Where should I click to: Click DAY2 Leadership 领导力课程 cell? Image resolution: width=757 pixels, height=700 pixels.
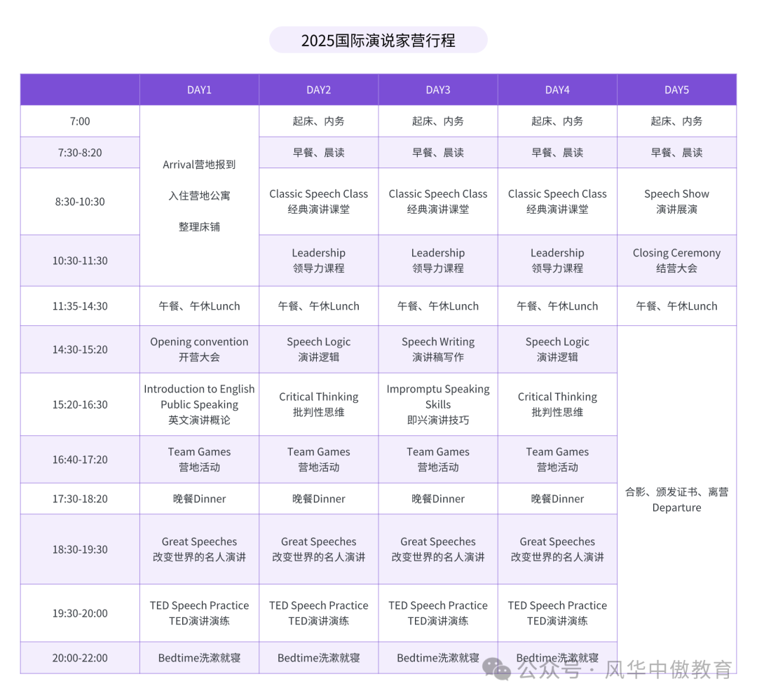pos(319,261)
